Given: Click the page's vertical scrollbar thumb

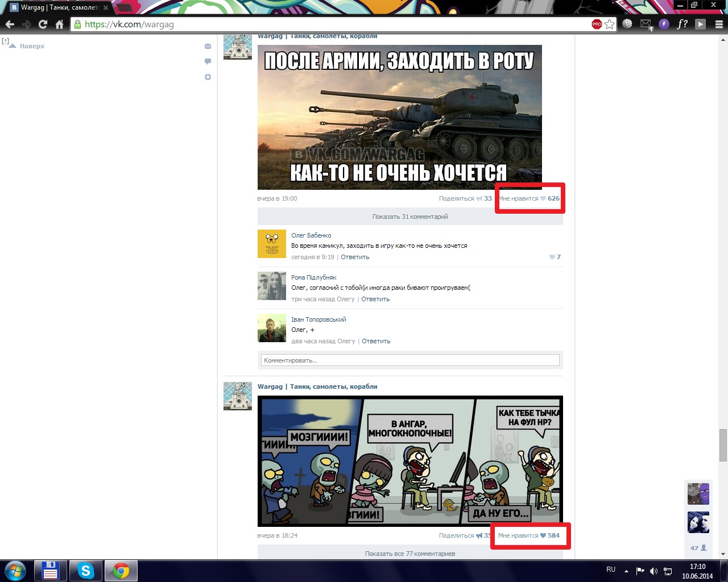Looking at the screenshot, I should [x=723, y=445].
